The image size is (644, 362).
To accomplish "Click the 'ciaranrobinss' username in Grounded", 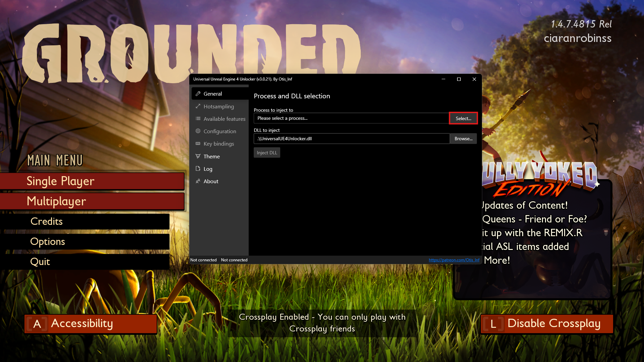I will click(x=578, y=38).
